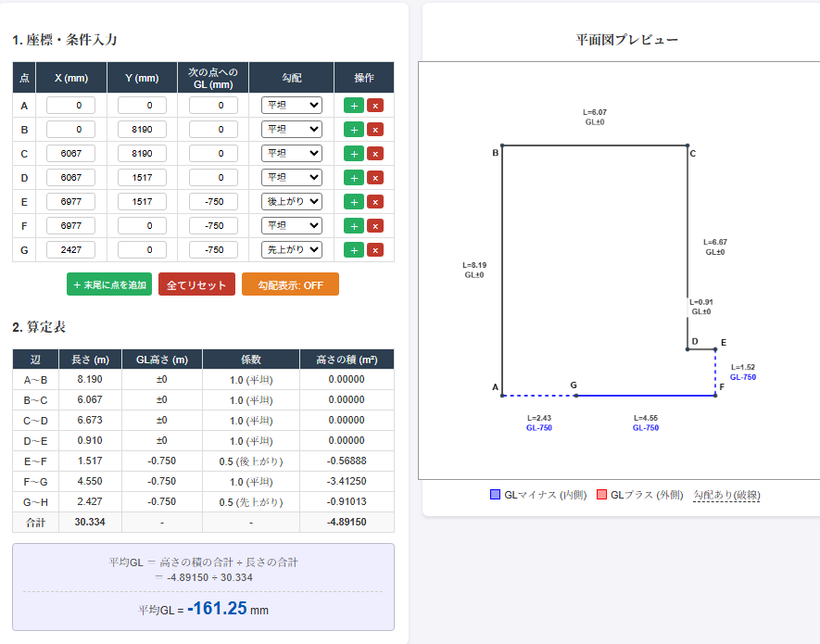This screenshot has height=644, width=820.
Task: Insert a point after row G
Action: point(353,250)
